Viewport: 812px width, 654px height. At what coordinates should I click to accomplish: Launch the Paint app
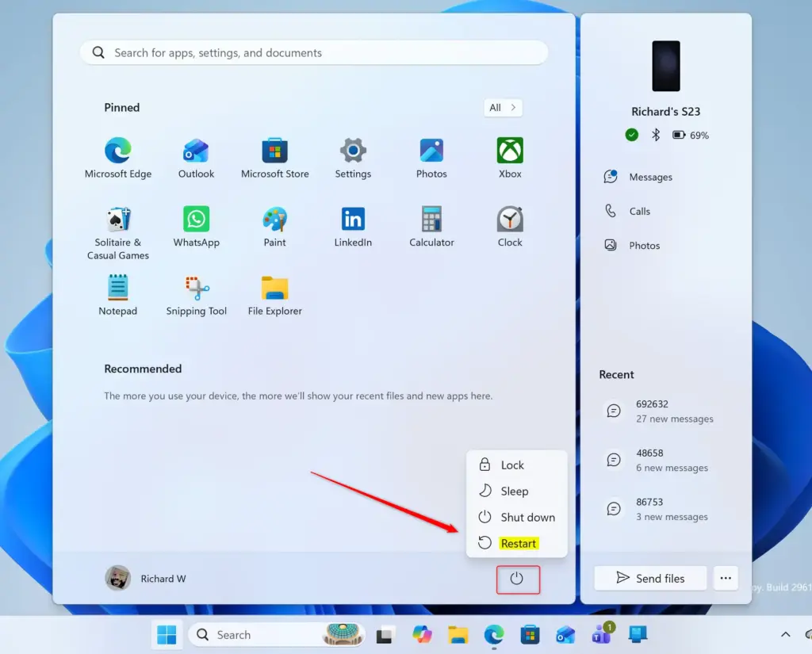click(x=275, y=227)
